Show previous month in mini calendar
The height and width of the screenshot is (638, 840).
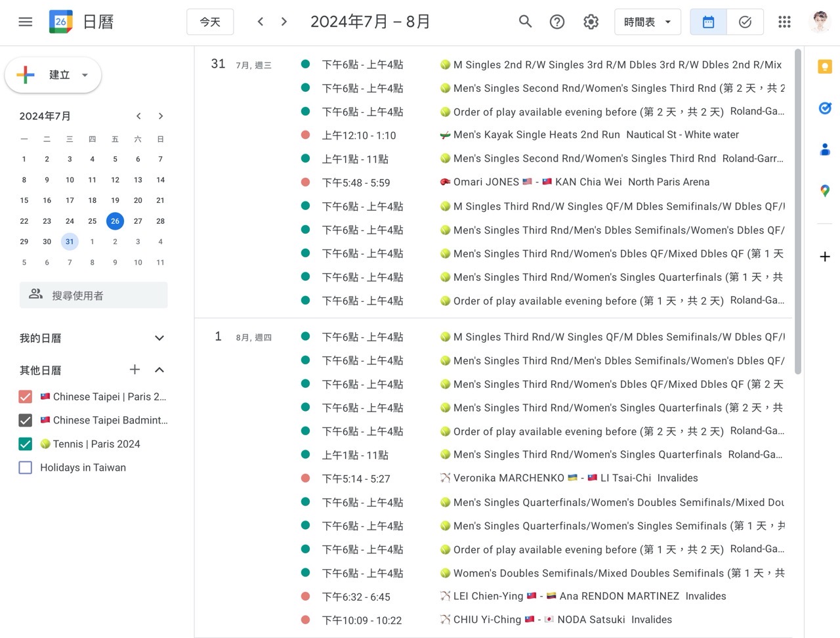pos(138,116)
